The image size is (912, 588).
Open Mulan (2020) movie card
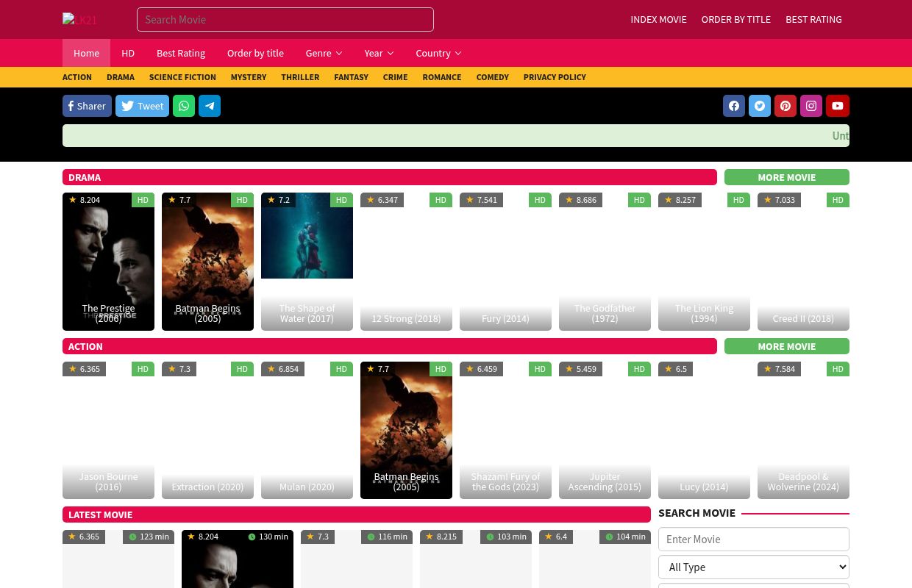(x=307, y=430)
